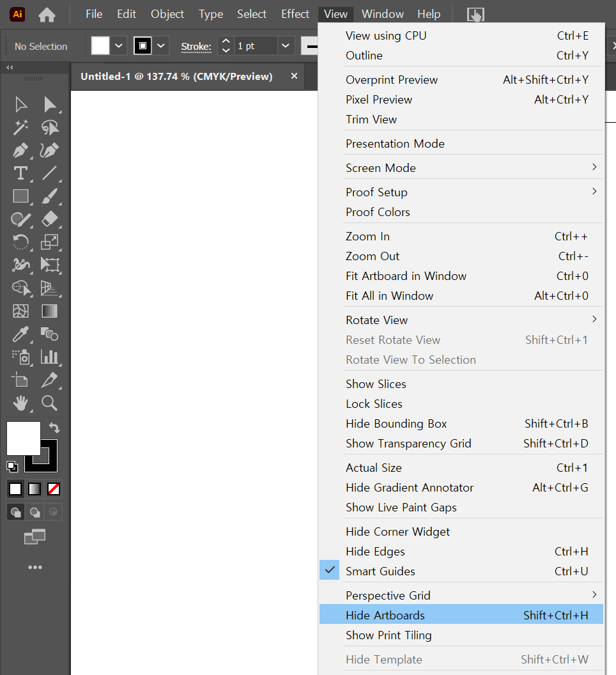Select the Magic Wand tool
This screenshot has width=616, height=675.
click(x=20, y=127)
